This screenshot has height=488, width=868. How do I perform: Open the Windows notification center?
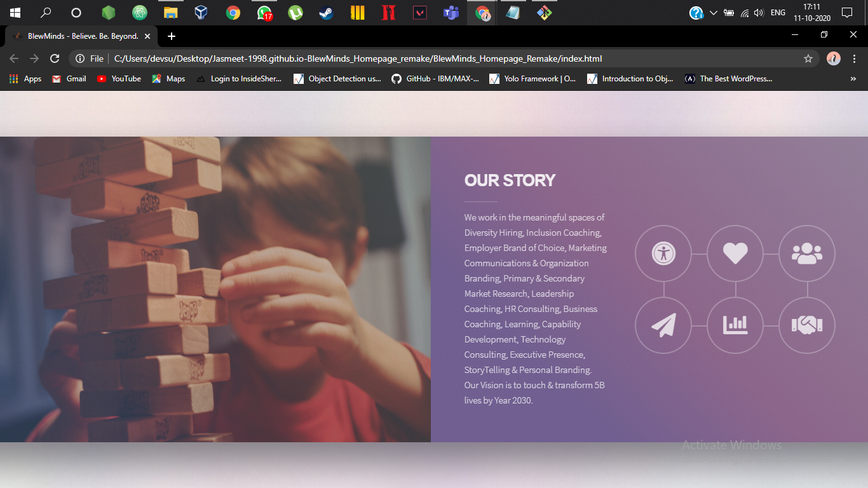pyautogui.click(x=846, y=13)
